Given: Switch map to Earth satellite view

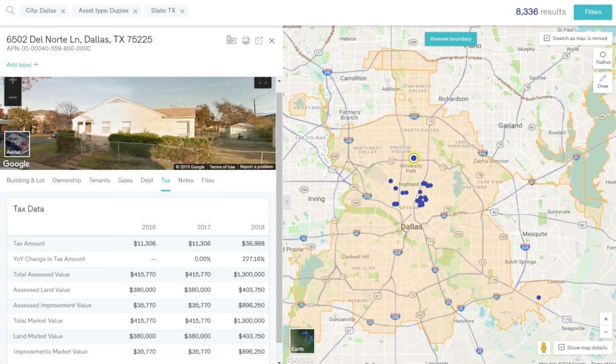Looking at the screenshot, I should point(302,340).
